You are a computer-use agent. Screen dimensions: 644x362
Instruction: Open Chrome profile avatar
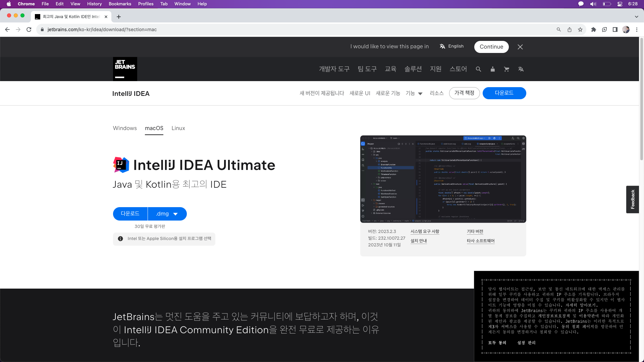point(626,29)
